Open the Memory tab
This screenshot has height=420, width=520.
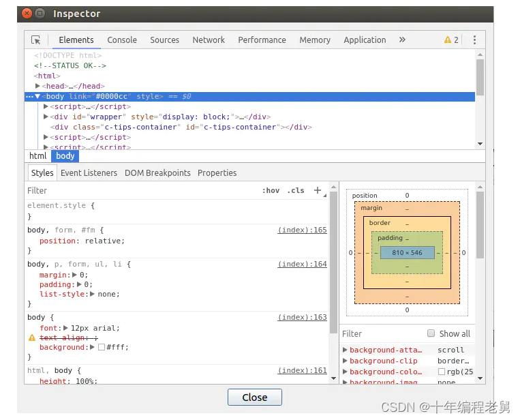pyautogui.click(x=315, y=40)
